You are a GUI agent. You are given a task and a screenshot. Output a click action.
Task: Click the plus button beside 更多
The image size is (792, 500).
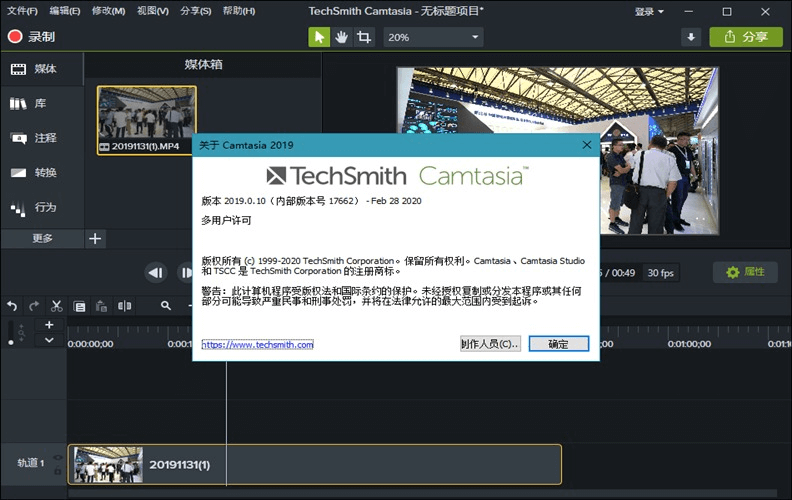pyautogui.click(x=95, y=238)
